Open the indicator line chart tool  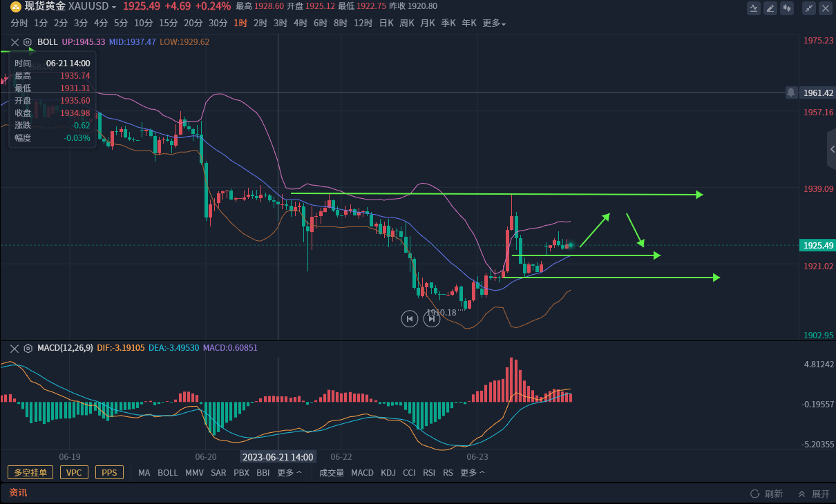pyautogui.click(x=754, y=8)
